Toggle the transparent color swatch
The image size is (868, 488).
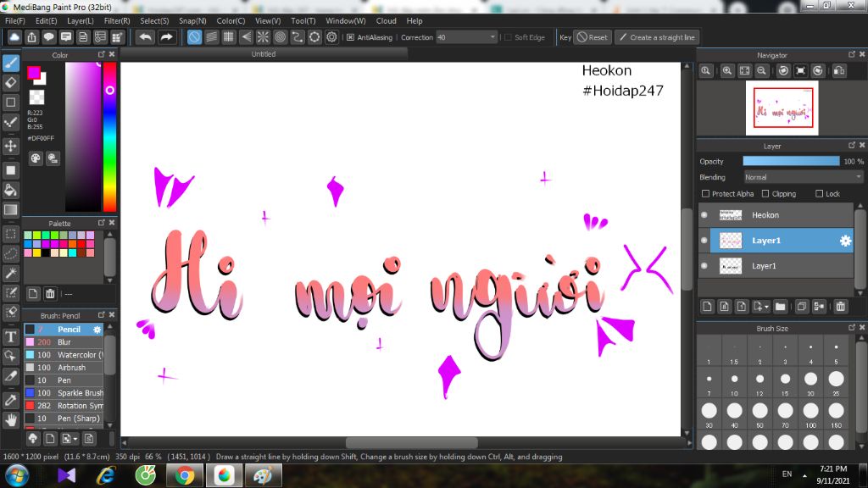point(36,97)
